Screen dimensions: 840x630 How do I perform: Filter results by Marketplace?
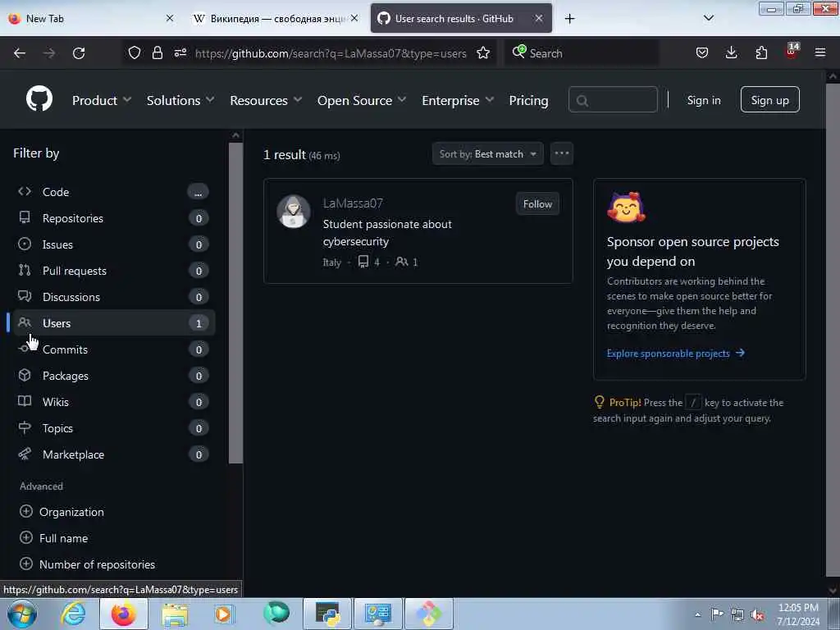click(x=114, y=454)
